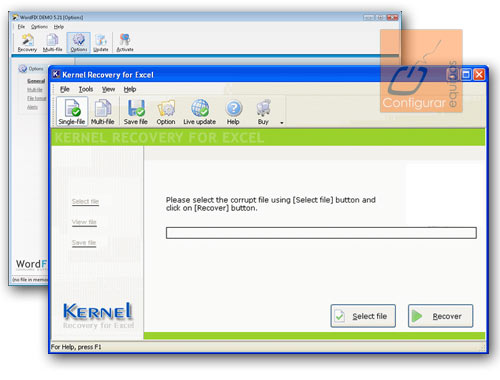Switch to Multi-file mode in Kernel toolbar
Image resolution: width=500 pixels, height=380 pixels.
click(x=103, y=112)
